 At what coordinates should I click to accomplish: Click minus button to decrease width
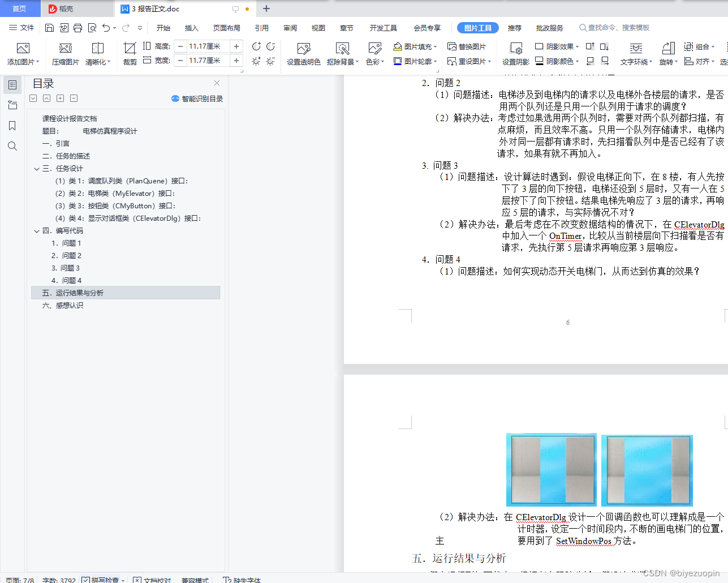[x=180, y=61]
